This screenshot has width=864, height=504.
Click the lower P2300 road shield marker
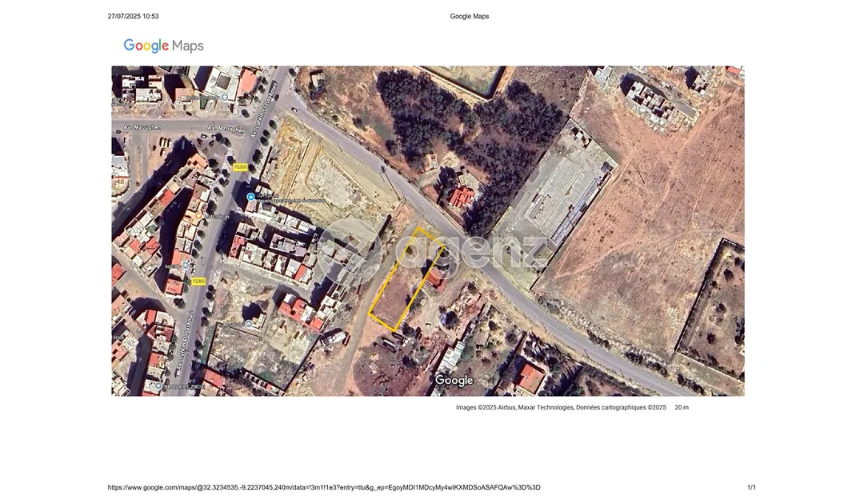click(x=198, y=281)
